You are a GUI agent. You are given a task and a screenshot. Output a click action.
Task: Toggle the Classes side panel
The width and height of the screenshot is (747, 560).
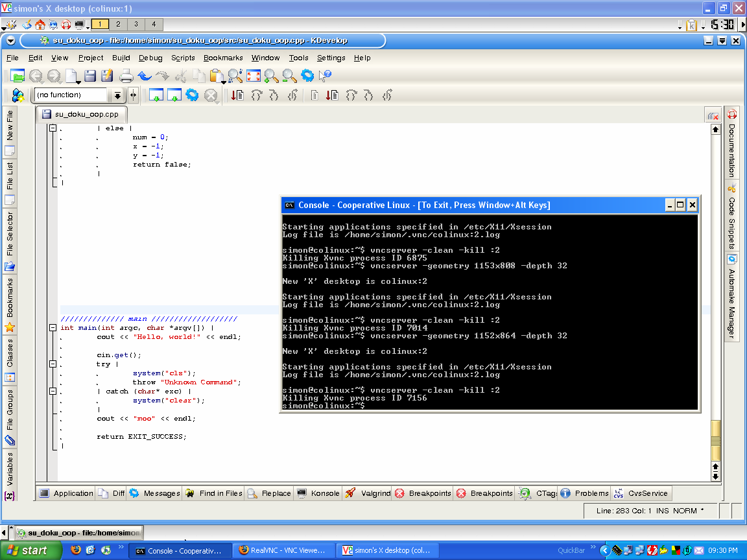click(x=10, y=360)
